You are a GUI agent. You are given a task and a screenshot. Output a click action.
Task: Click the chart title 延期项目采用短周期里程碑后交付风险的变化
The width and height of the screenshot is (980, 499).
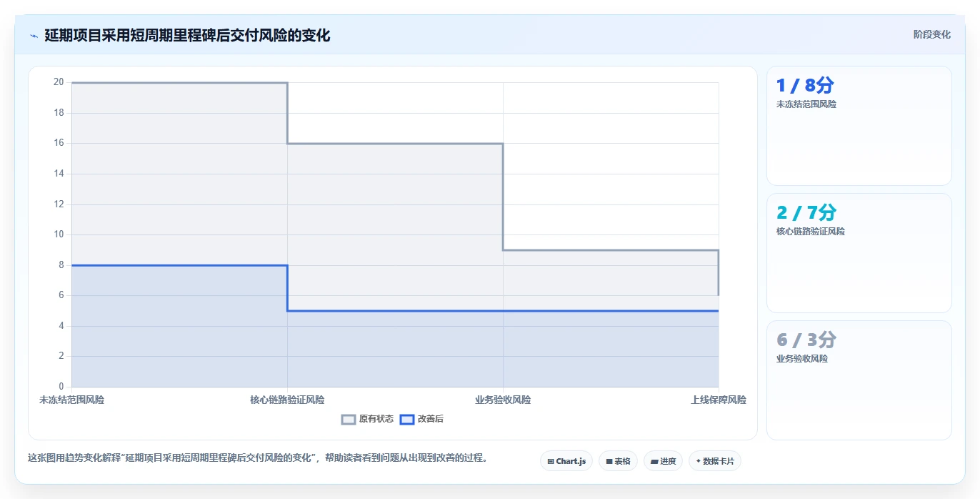(x=187, y=35)
